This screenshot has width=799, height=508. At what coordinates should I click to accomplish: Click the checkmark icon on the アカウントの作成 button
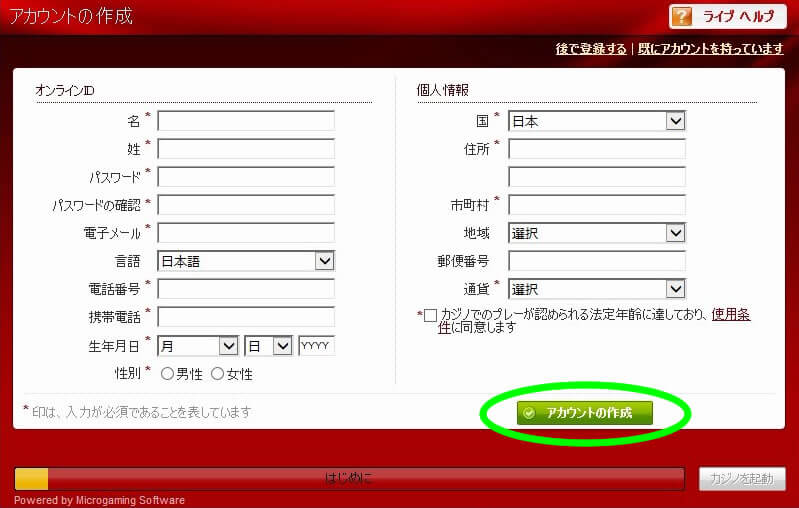529,413
